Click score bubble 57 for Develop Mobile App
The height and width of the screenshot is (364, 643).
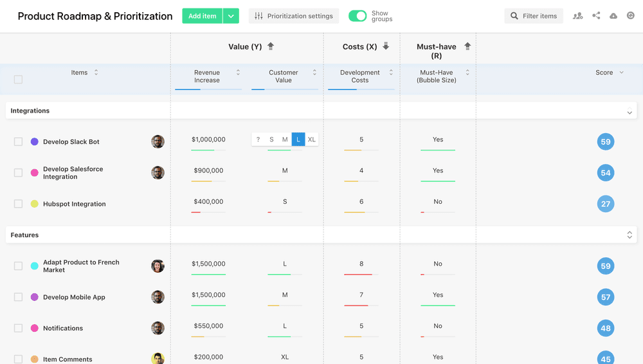point(606,297)
